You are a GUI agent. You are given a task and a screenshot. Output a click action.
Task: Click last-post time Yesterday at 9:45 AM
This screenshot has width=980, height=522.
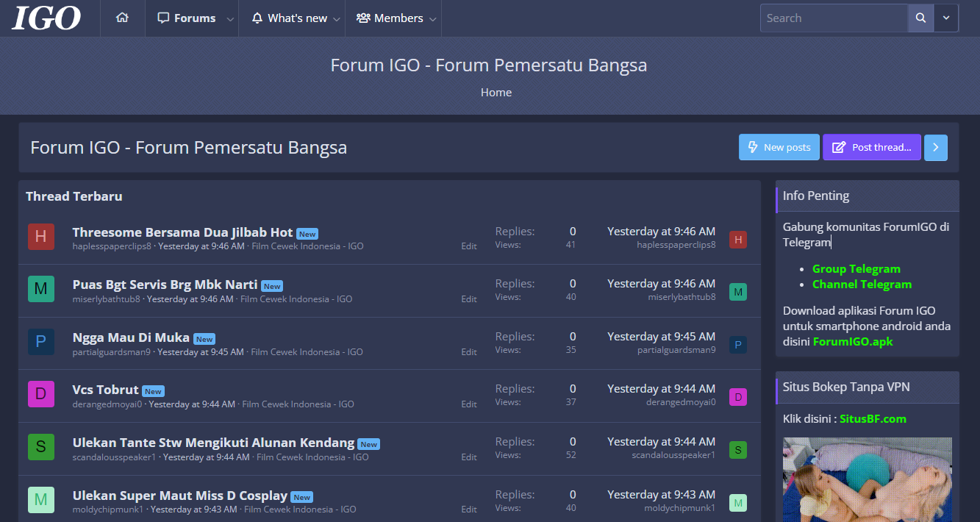(x=662, y=336)
